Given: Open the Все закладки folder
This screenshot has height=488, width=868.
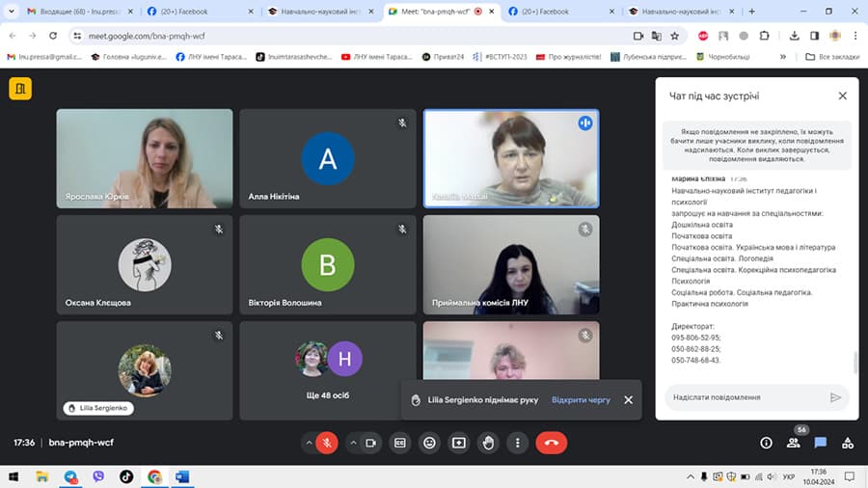Looking at the screenshot, I should [x=832, y=57].
